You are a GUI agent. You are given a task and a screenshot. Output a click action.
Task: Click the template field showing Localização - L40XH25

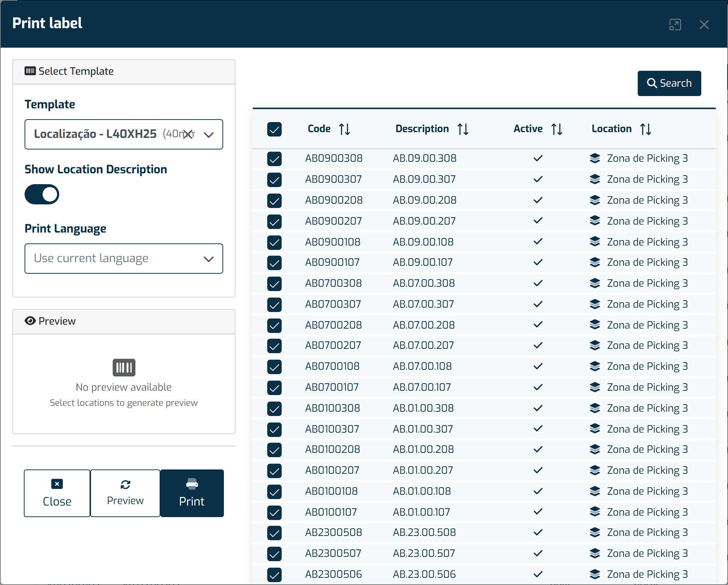tap(124, 134)
